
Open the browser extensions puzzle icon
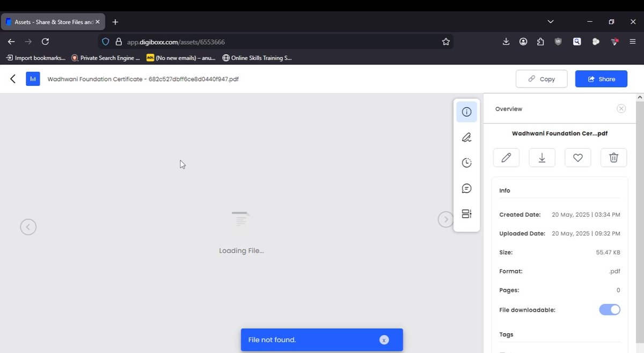click(x=540, y=41)
